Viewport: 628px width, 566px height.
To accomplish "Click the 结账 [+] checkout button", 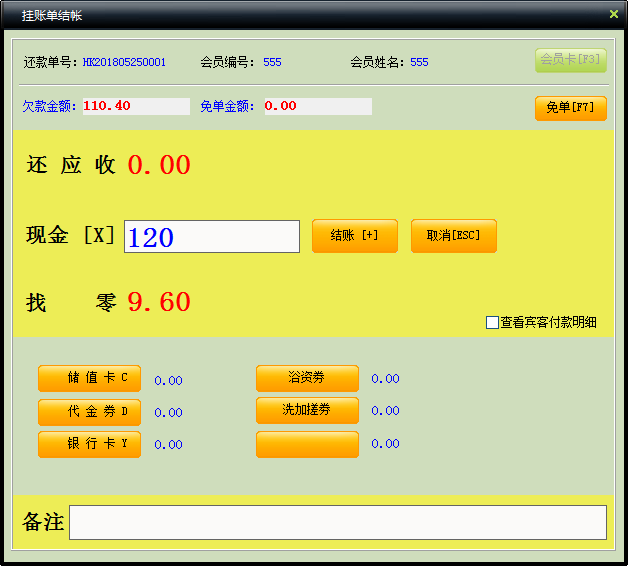I will tap(354, 236).
